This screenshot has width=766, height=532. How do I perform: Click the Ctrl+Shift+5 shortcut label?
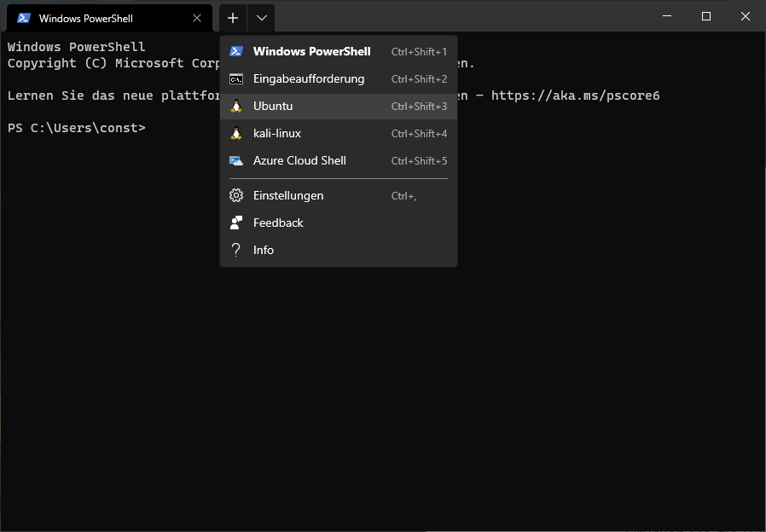[419, 161]
